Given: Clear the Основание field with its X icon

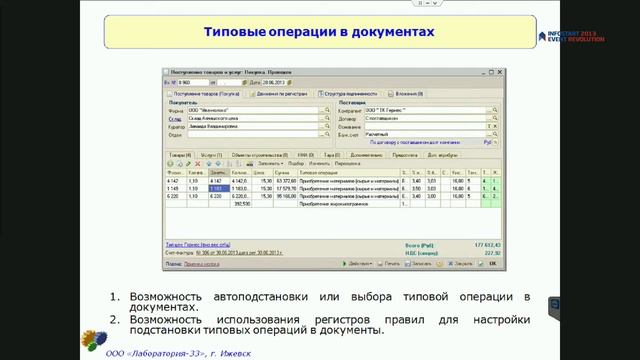Looking at the screenshot, I should [x=495, y=126].
